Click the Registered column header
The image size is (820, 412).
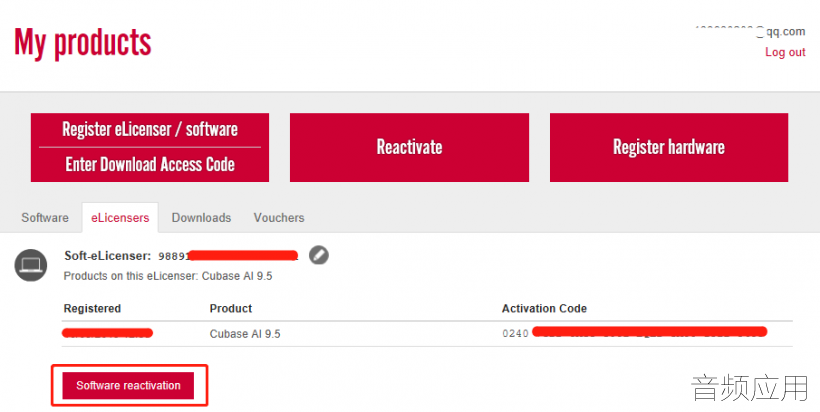coord(92,308)
